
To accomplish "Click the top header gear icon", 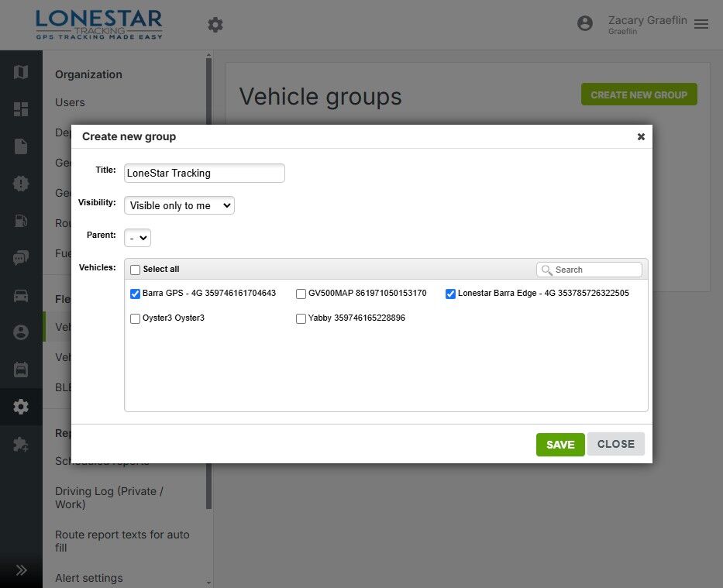I will coord(215,25).
